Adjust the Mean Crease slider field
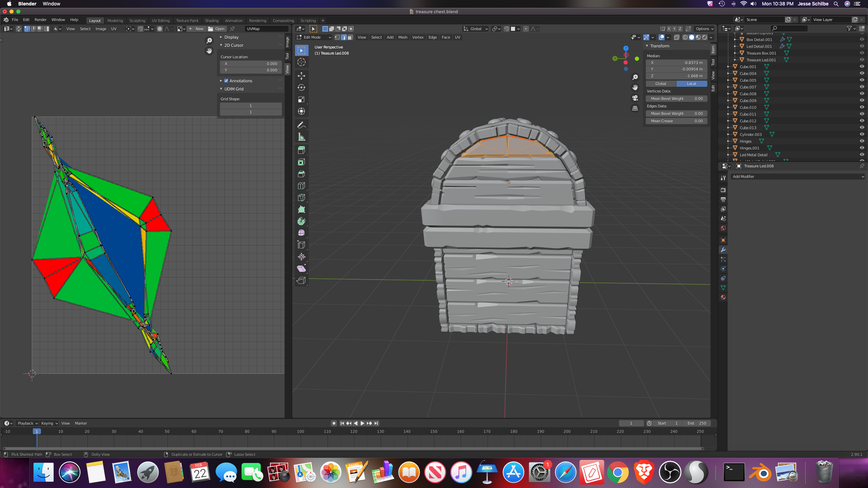This screenshot has height=488, width=868. click(676, 121)
